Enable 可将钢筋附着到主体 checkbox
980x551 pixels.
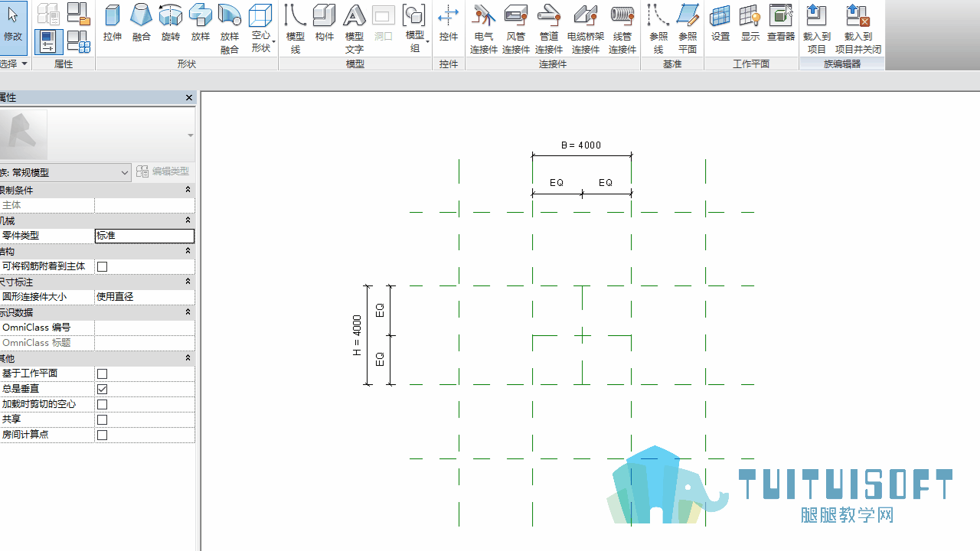103,266
